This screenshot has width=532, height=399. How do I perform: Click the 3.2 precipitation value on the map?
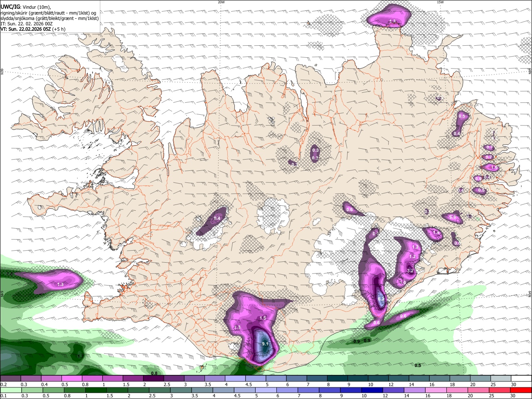click(x=410, y=271)
